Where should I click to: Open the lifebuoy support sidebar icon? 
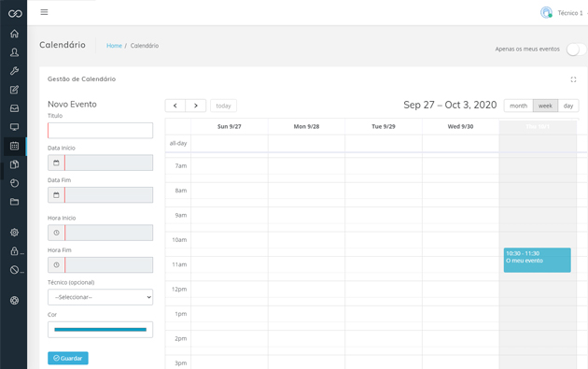click(14, 300)
